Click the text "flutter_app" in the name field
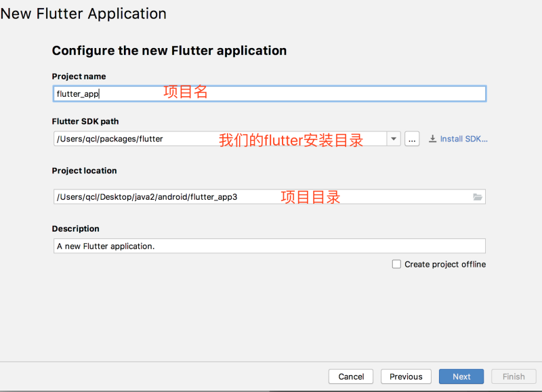The image size is (542, 392). 75,93
